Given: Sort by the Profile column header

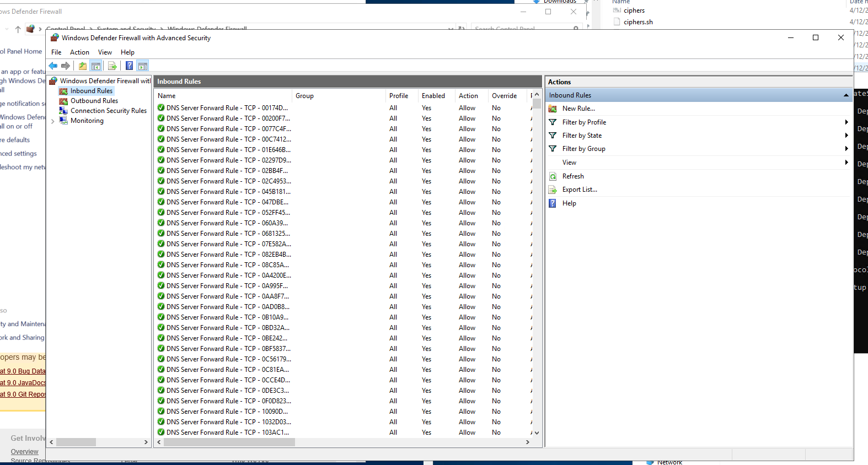Looking at the screenshot, I should tap(402, 96).
